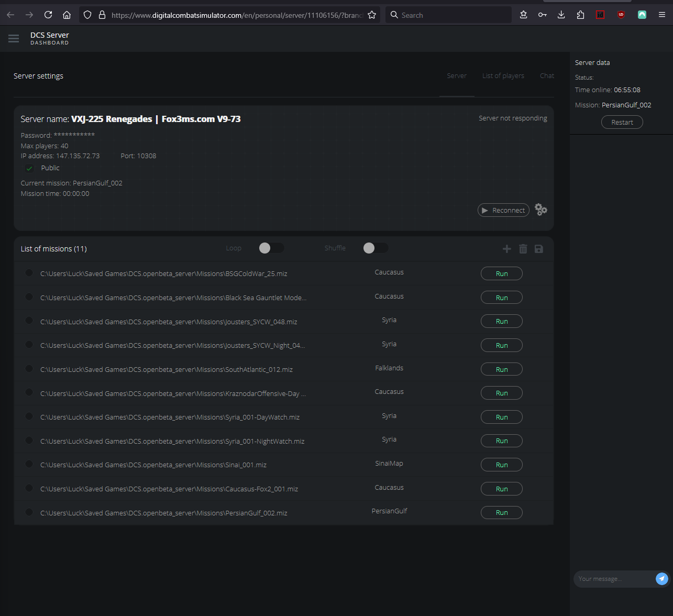The image size is (673, 616).
Task: Click the List of missions (11) heading
Action: tap(54, 249)
